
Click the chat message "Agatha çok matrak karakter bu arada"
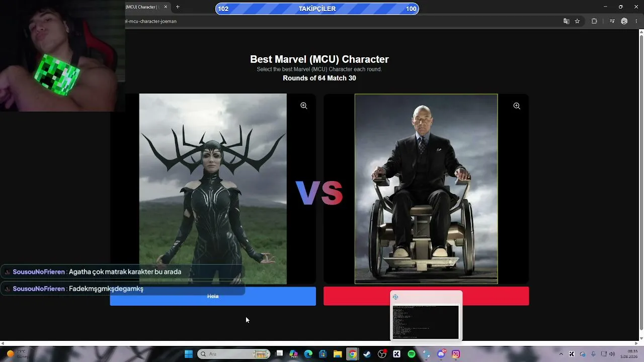pos(125,272)
